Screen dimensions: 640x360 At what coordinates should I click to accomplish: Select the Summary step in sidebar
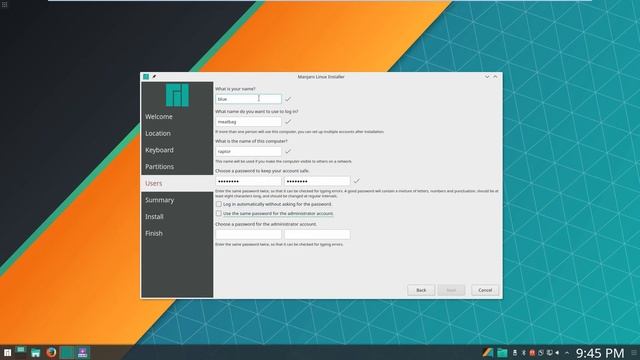coord(177,200)
